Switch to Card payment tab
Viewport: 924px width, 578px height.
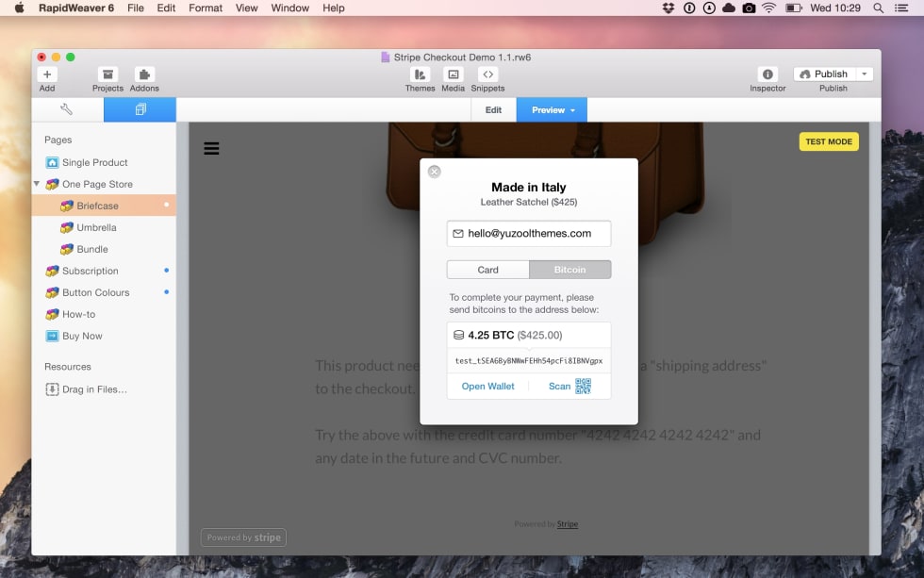click(488, 270)
